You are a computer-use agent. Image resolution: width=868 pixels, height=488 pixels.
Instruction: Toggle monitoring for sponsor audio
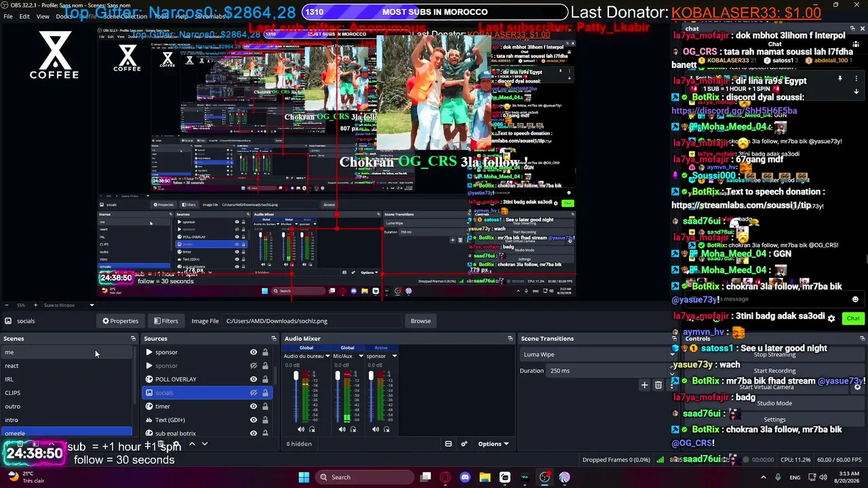coord(387,429)
